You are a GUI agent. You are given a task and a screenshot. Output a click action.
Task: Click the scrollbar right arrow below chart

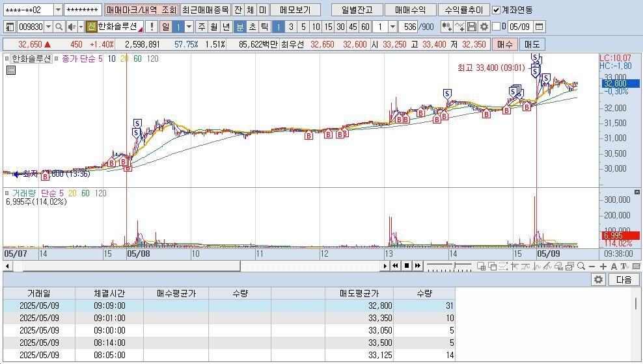(x=385, y=266)
